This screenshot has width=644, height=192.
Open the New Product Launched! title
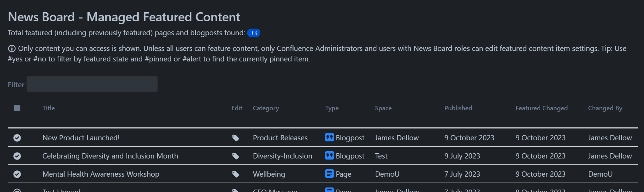(81, 138)
